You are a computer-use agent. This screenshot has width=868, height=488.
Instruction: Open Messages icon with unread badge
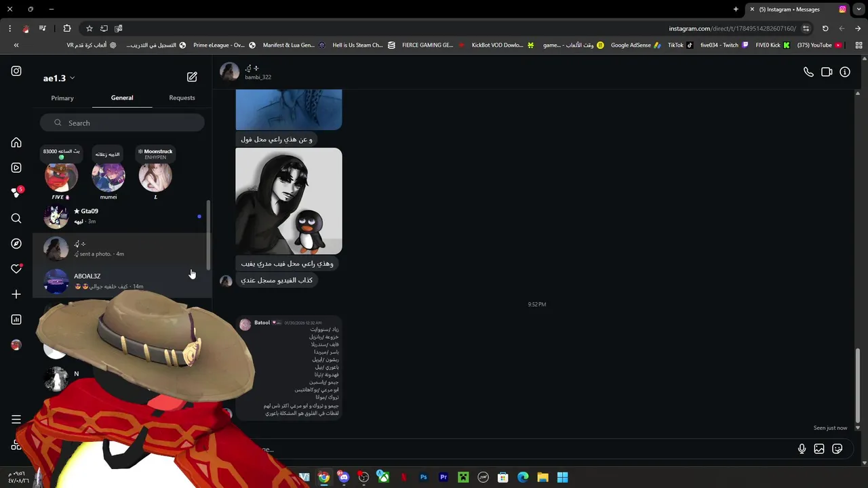point(17,192)
